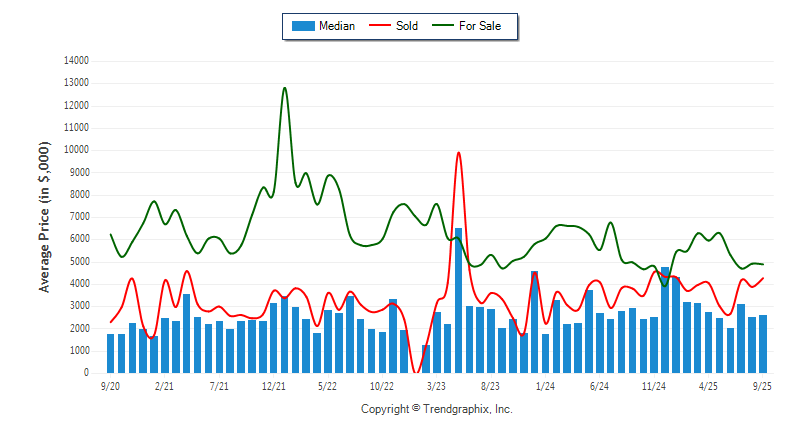
Task: Click the green For Sale legend line icon
Action: [443, 26]
